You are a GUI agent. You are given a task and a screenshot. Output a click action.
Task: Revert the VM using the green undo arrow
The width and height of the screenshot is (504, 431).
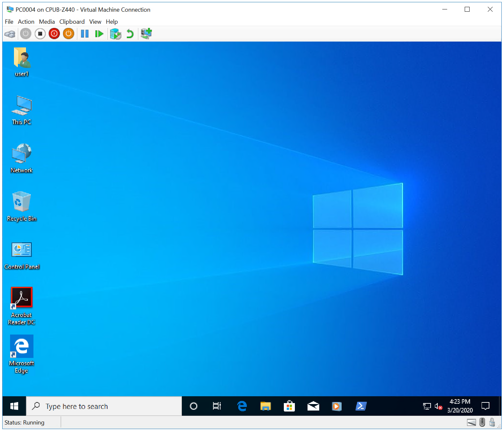[130, 34]
